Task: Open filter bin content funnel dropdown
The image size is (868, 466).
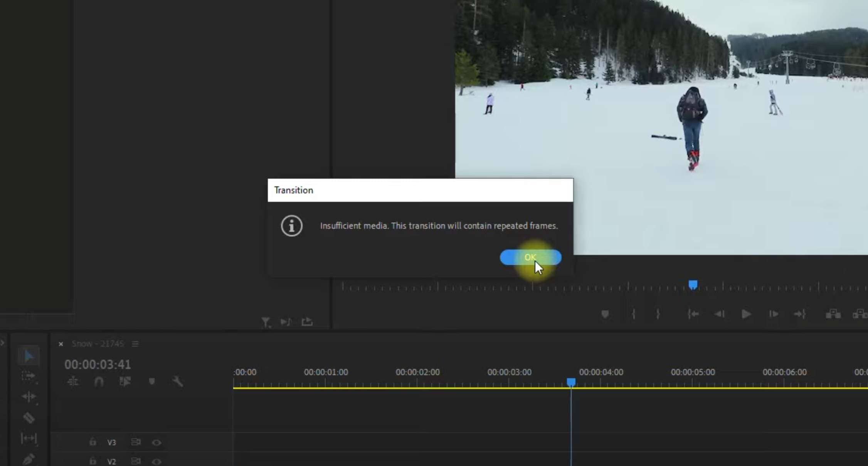Action: (x=266, y=322)
